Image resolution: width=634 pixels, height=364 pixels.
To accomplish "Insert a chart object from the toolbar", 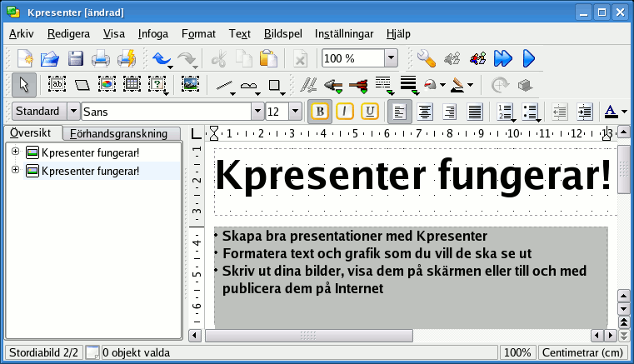I will (x=107, y=84).
